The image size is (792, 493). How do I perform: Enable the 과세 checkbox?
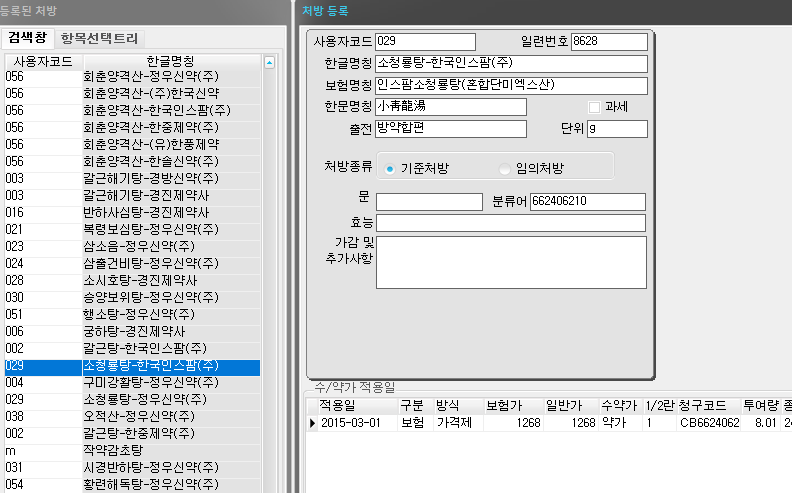tap(595, 107)
